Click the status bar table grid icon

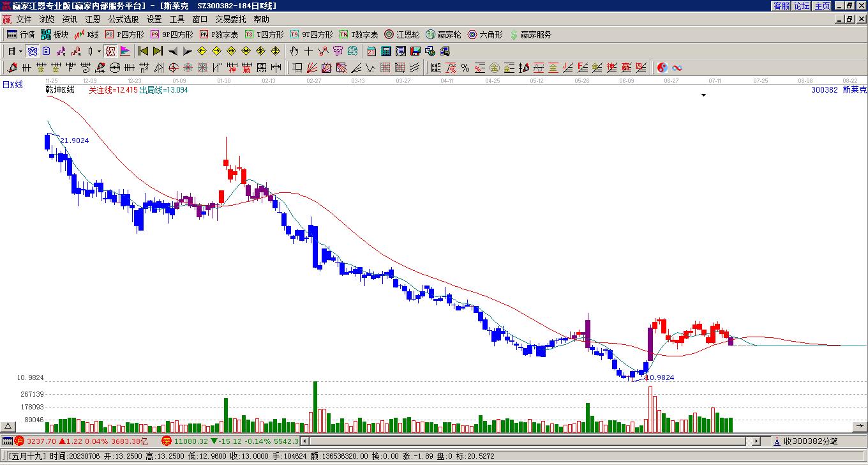tap(7, 441)
